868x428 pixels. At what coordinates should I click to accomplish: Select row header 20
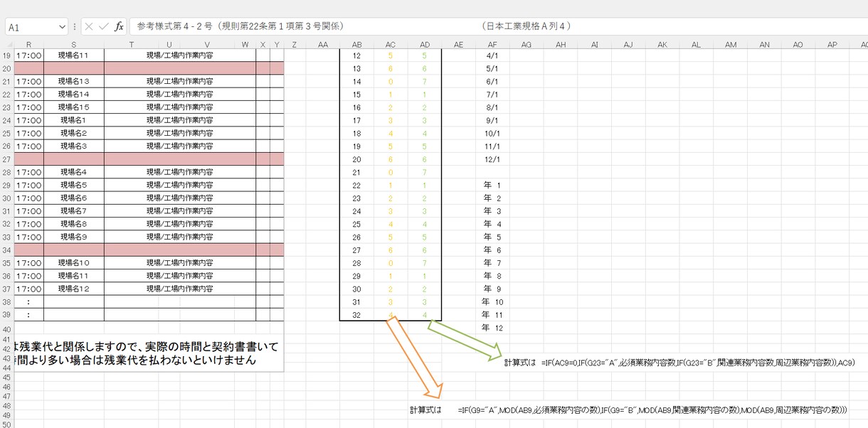pos(7,68)
